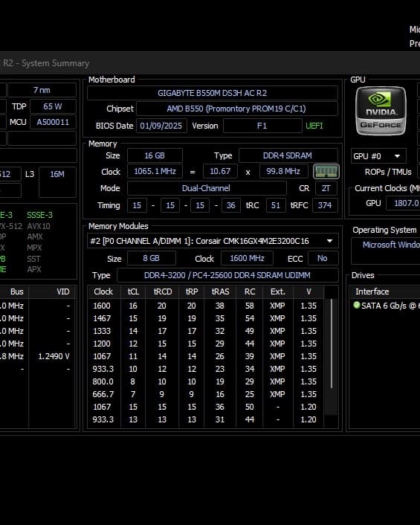Click the tRCD column header

[x=163, y=292]
